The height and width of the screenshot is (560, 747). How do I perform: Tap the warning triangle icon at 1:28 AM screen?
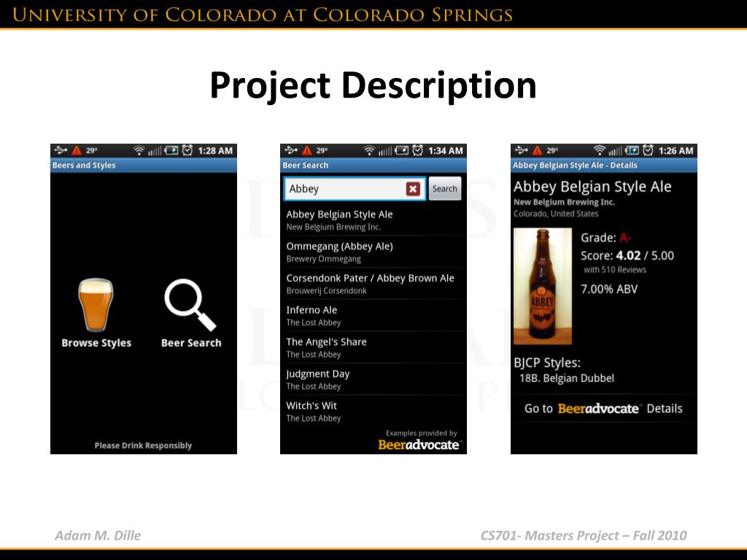[76, 151]
